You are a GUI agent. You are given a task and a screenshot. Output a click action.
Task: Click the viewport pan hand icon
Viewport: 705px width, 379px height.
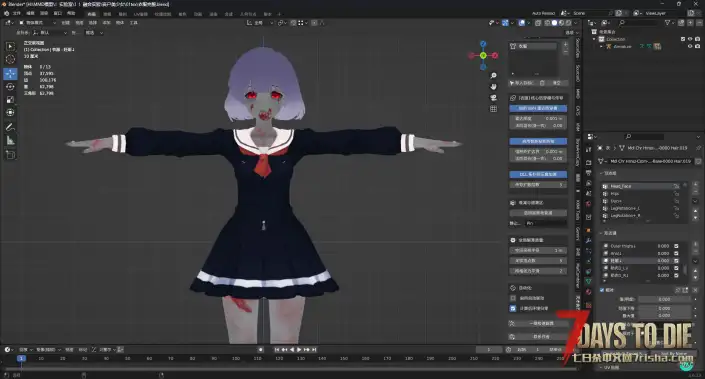(x=493, y=86)
